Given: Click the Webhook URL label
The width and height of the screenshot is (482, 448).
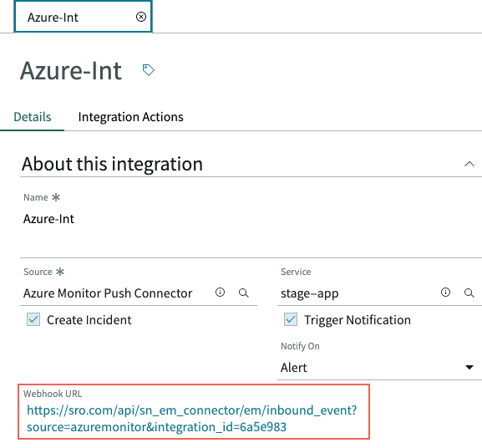Looking at the screenshot, I should [x=53, y=394].
